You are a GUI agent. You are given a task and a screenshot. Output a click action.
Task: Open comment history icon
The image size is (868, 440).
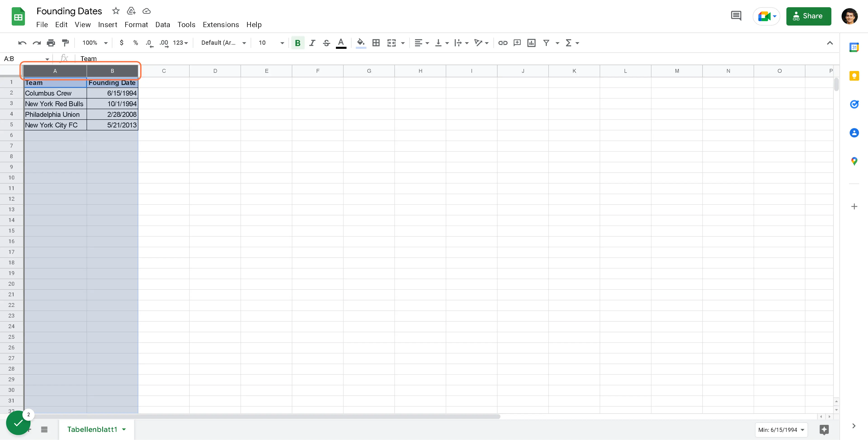click(x=736, y=16)
